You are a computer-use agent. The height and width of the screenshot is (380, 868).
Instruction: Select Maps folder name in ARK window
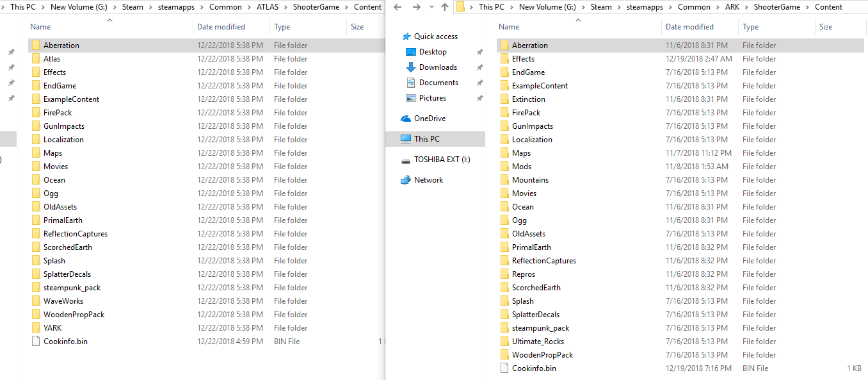(522, 153)
